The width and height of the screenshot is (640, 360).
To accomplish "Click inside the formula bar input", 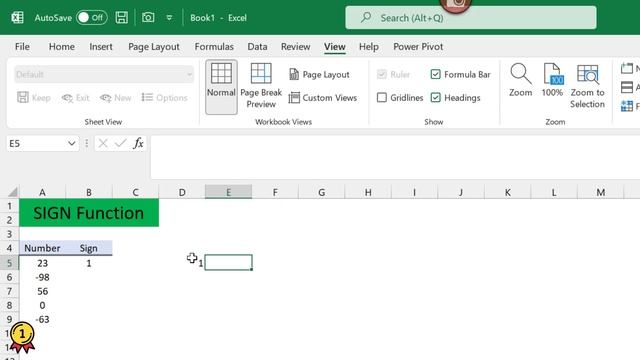I will point(395,157).
